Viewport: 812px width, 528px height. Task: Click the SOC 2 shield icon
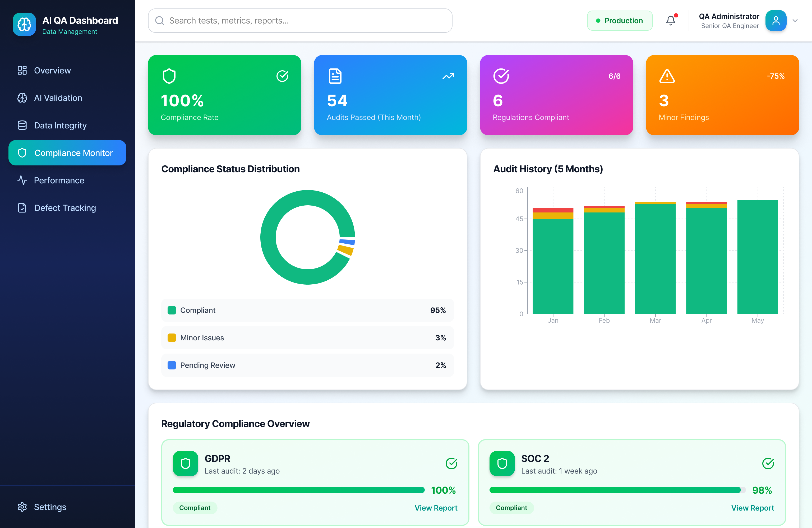pyautogui.click(x=501, y=464)
